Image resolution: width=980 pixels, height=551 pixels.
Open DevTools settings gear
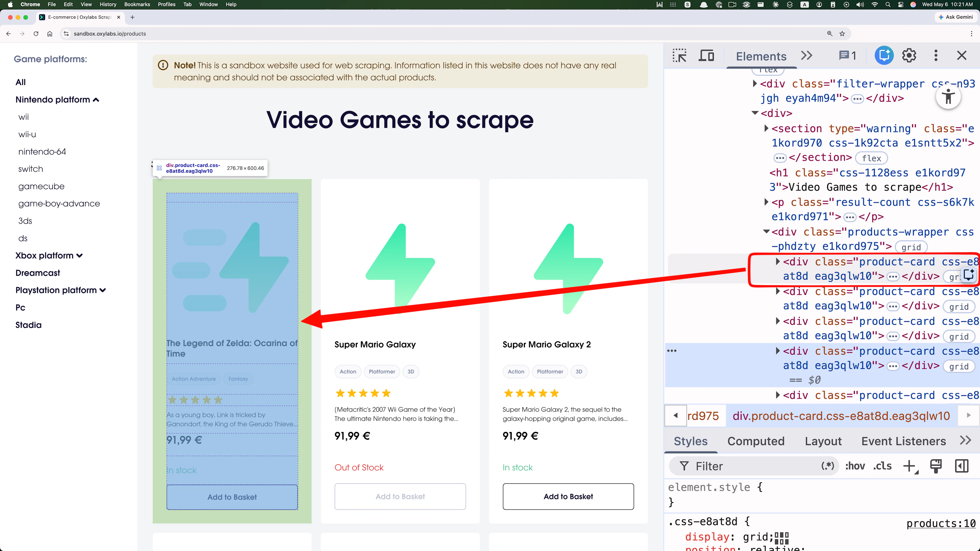pos(909,56)
